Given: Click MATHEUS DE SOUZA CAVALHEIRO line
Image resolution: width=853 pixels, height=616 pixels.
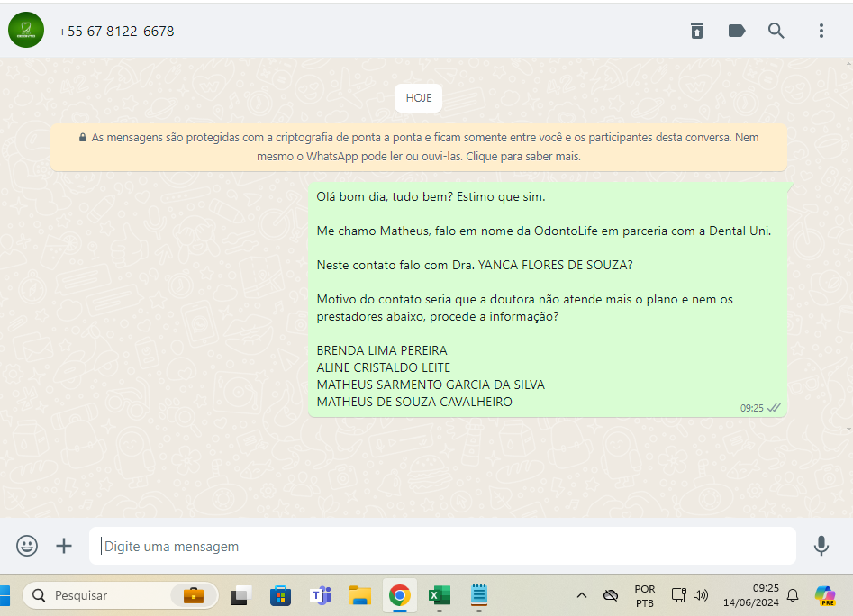Looking at the screenshot, I should [x=414, y=402].
